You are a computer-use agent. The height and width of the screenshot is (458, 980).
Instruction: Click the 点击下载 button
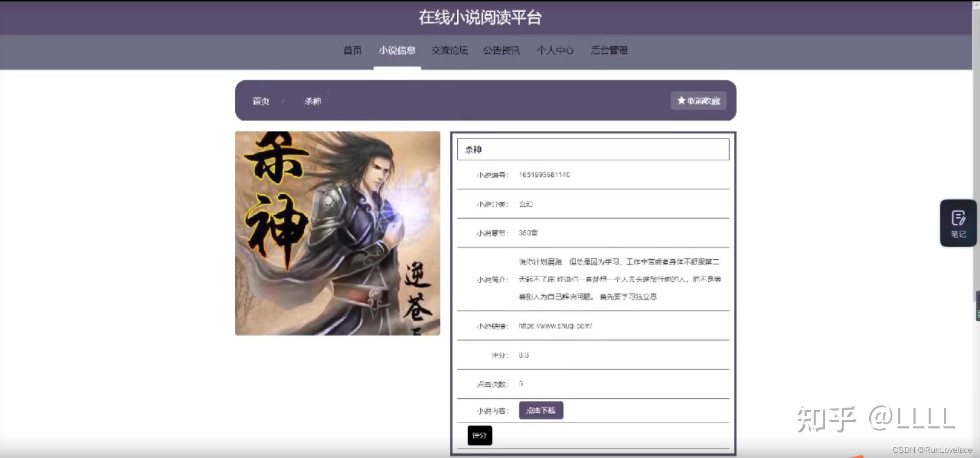click(541, 411)
